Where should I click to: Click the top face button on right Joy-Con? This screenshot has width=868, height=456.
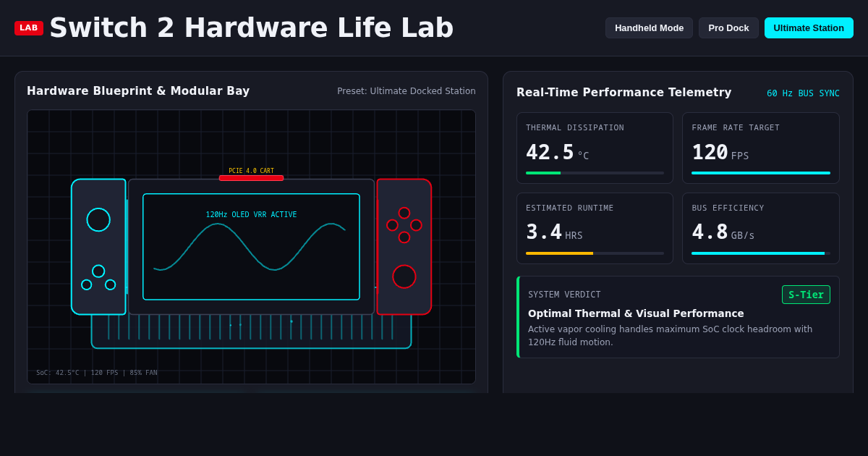[404, 213]
